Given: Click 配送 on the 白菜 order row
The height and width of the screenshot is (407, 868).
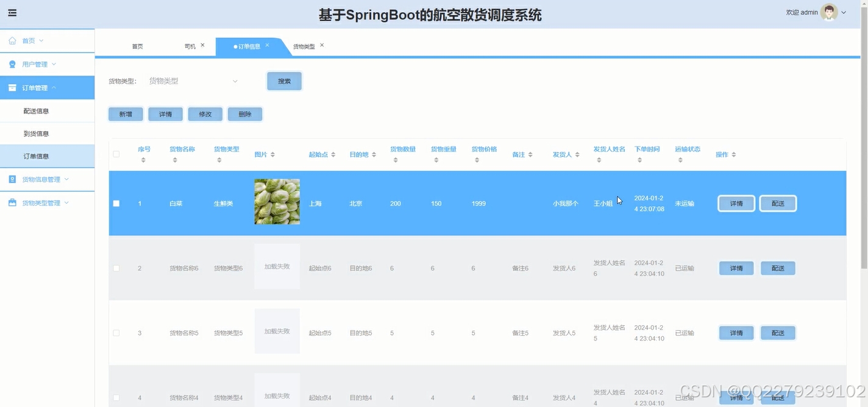Looking at the screenshot, I should pos(778,203).
